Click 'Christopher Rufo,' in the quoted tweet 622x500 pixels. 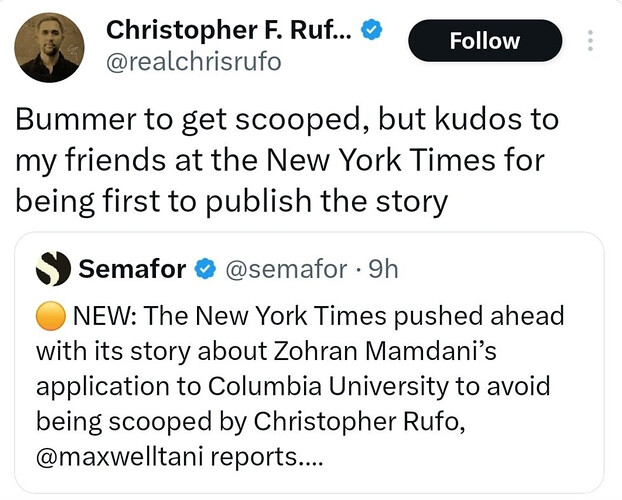pyautogui.click(x=359, y=421)
